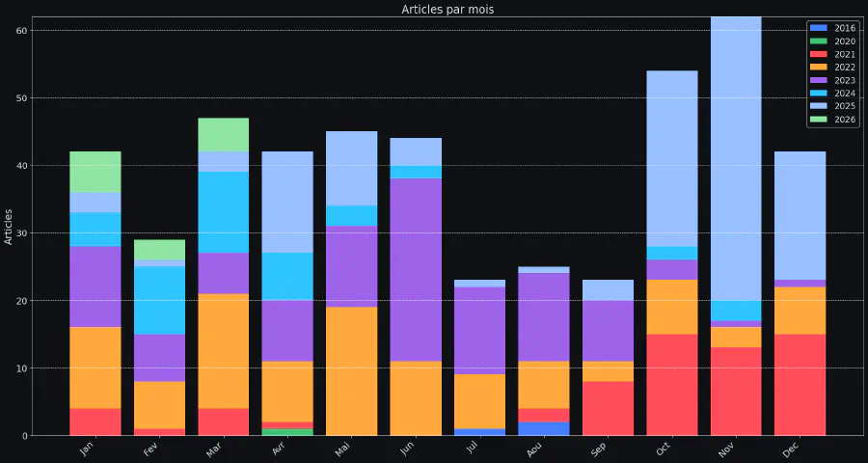Click the Nov x-axis label
This screenshot has width=868, height=463.
729,449
